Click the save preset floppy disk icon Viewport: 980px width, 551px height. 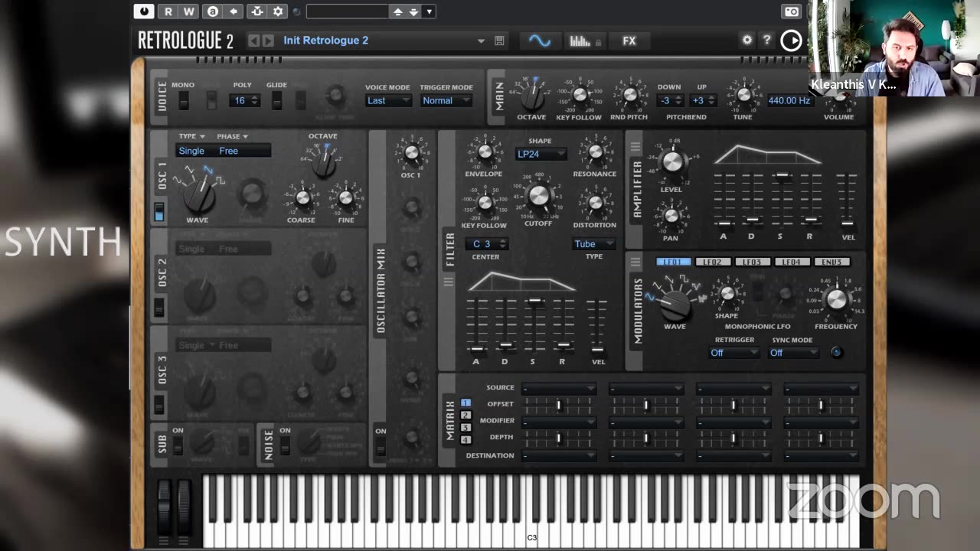[499, 41]
